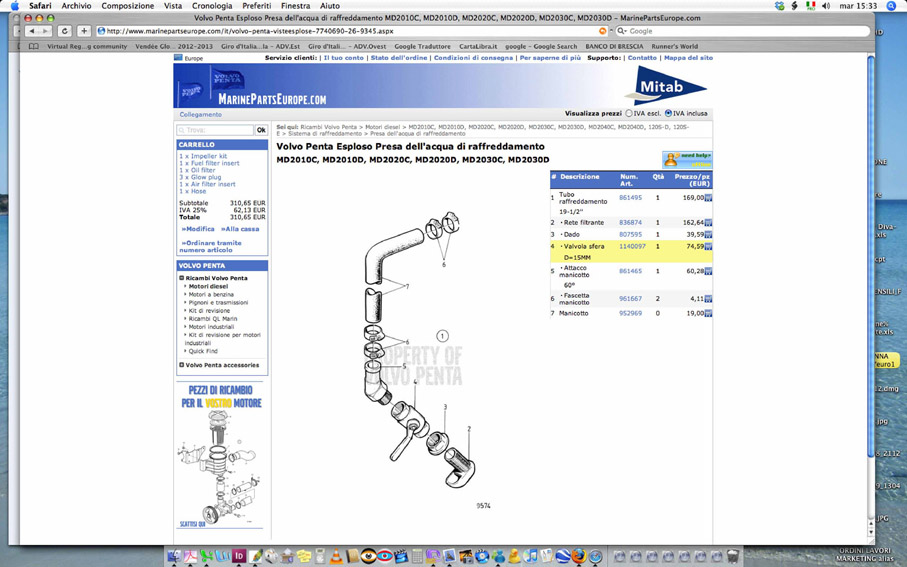Open Finder from the Dock
Image resolution: width=907 pixels, height=567 pixels.
pyautogui.click(x=174, y=557)
